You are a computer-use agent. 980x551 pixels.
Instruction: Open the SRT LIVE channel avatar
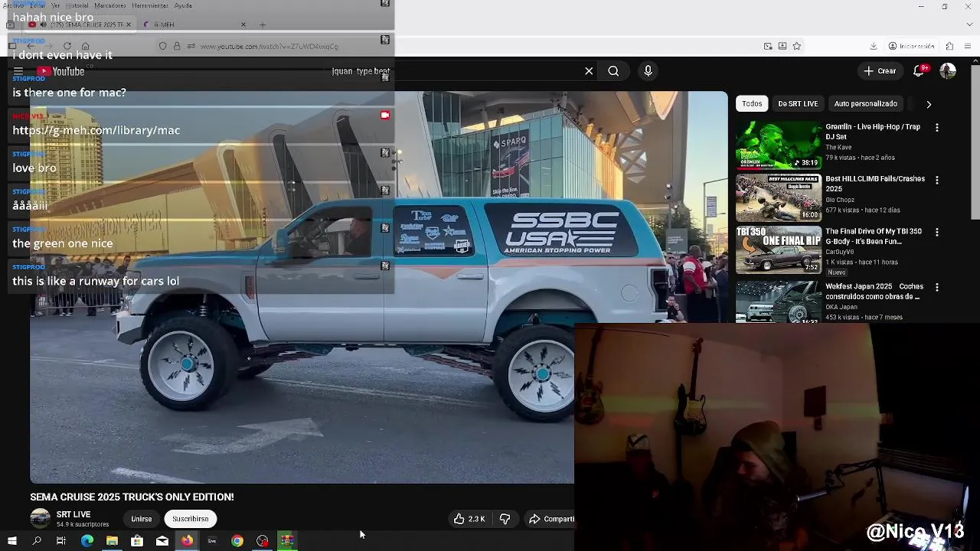click(x=40, y=519)
